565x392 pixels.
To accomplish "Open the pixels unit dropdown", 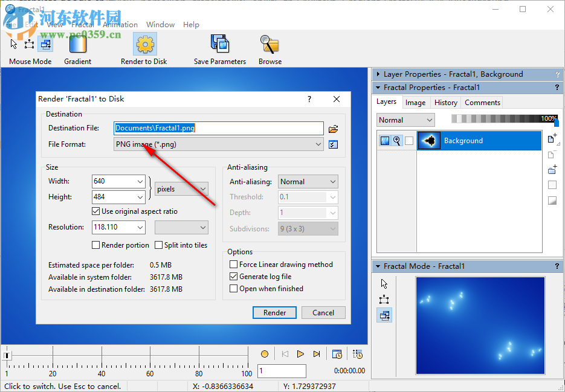I will [182, 189].
